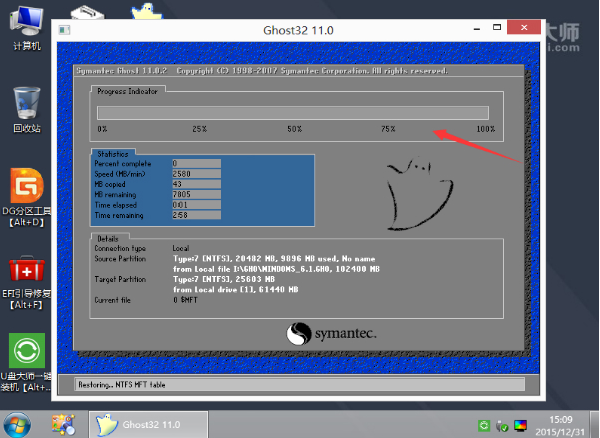Click the Statistics panel
The width and height of the screenshot is (600, 438).
(x=202, y=187)
